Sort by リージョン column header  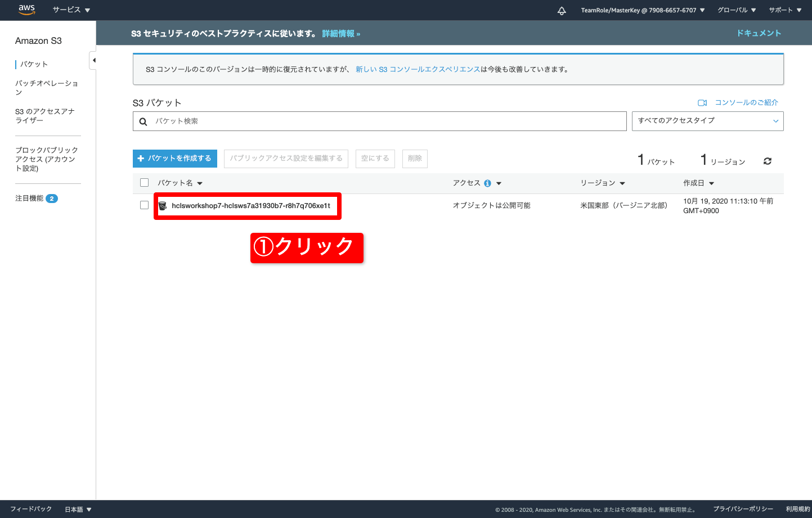point(603,183)
